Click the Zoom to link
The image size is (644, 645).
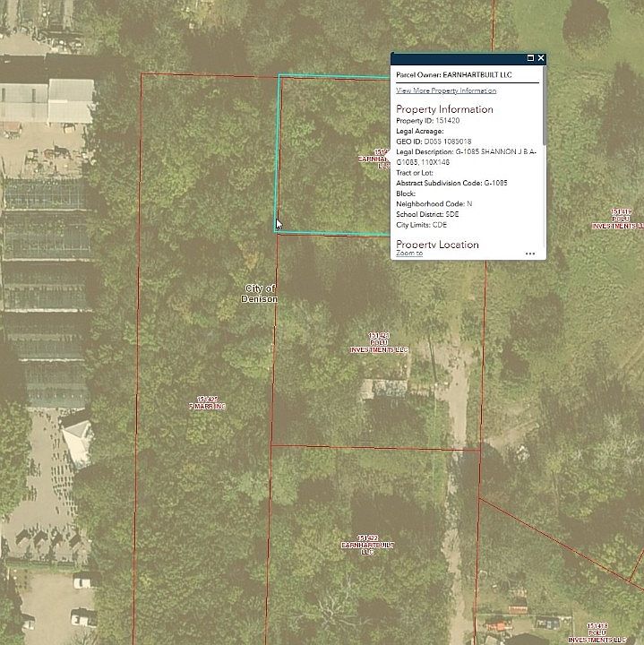click(409, 254)
